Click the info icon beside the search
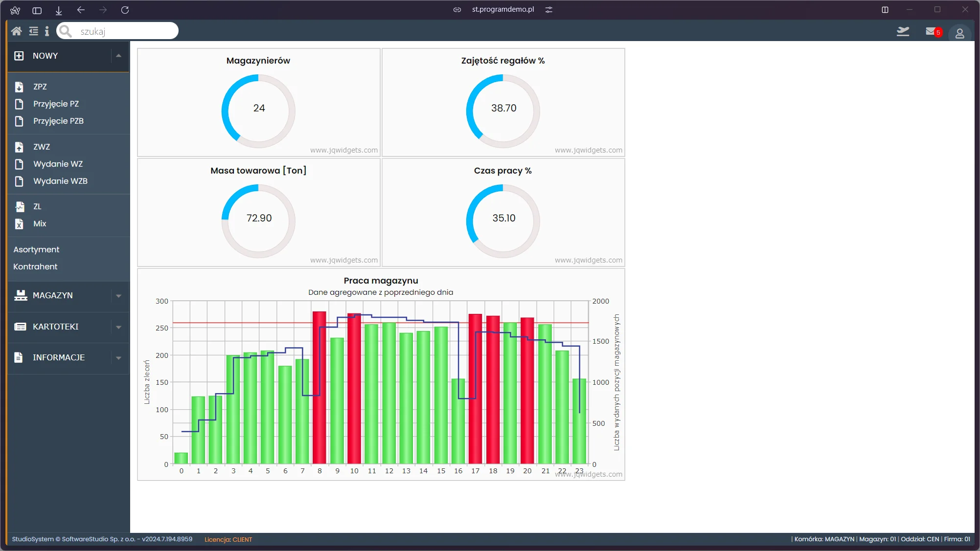The height and width of the screenshot is (551, 980). point(47,31)
